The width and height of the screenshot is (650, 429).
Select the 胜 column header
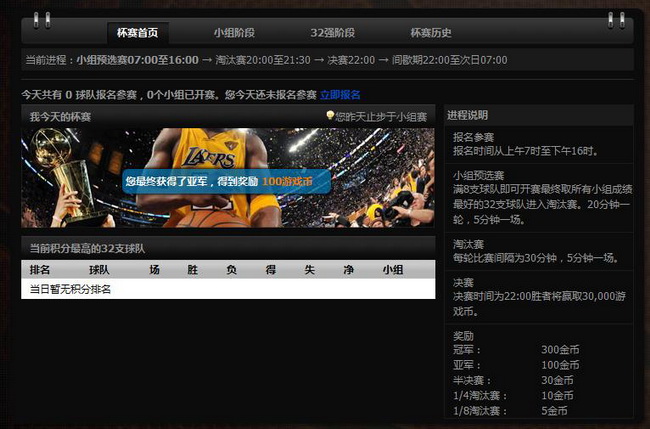tap(192, 270)
